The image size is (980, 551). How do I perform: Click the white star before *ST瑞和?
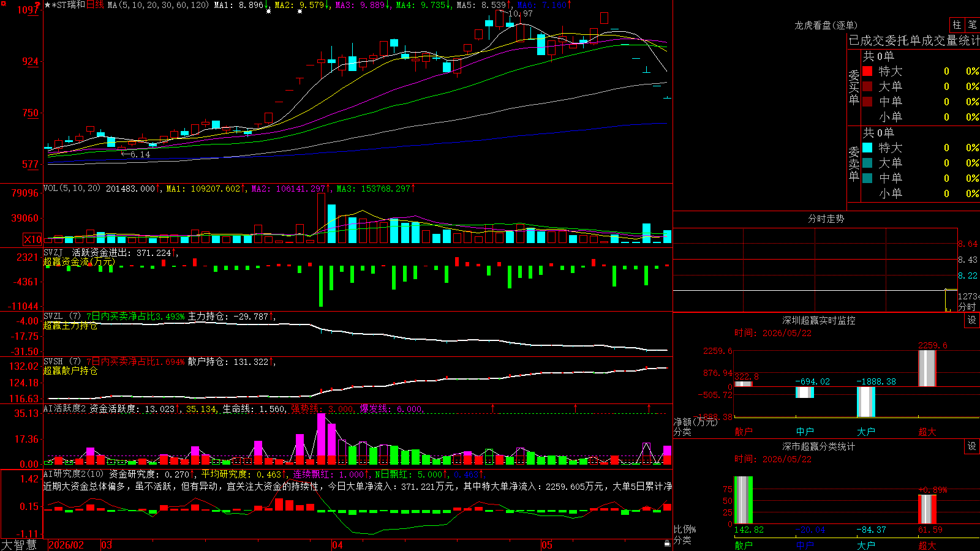pos(48,5)
